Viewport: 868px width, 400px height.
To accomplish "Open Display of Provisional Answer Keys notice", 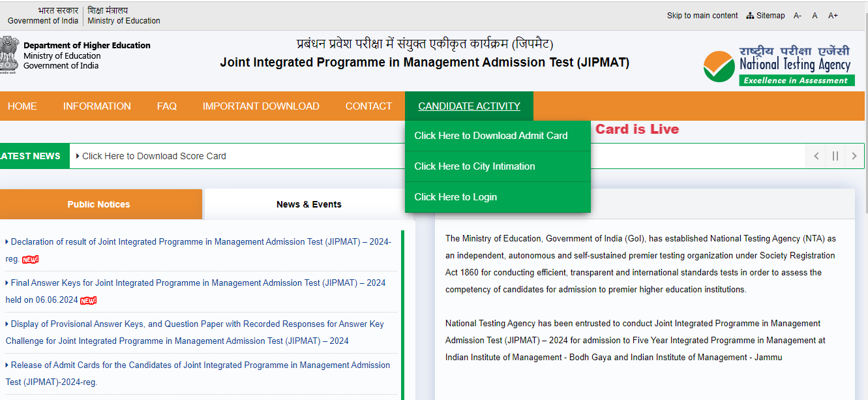I will click(195, 332).
